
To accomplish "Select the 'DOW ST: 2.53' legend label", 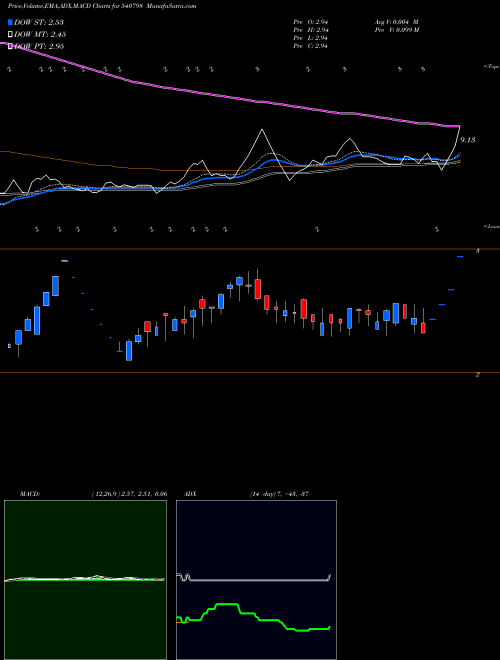I will coord(39,22).
